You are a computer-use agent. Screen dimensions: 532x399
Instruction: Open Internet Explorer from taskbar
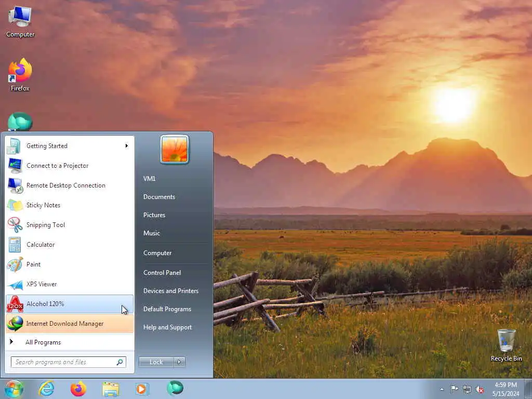(46, 389)
